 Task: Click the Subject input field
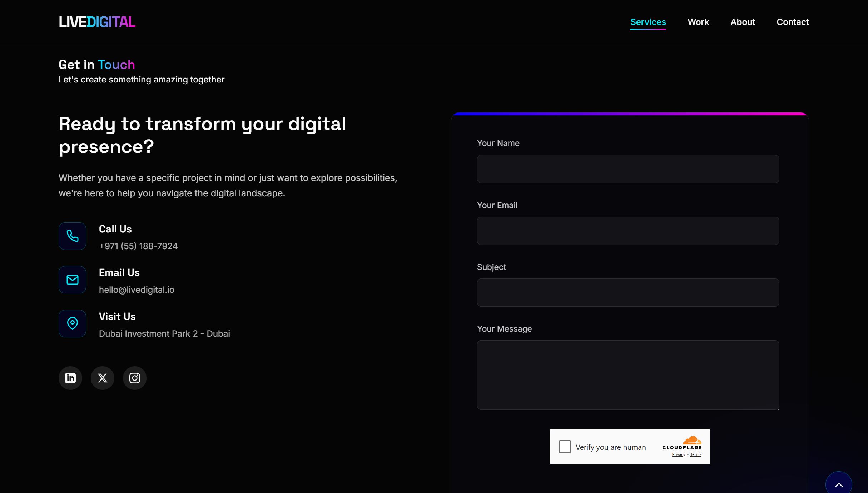coord(628,292)
